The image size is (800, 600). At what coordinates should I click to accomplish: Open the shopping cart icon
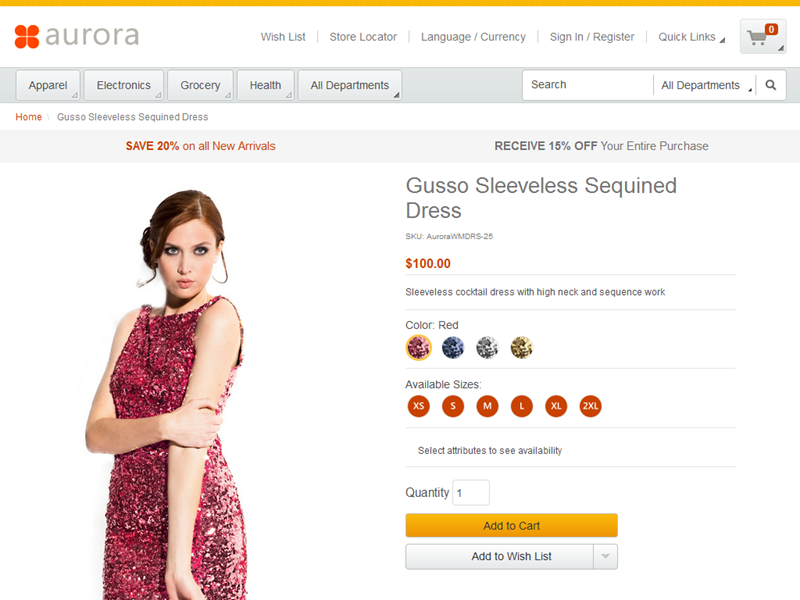coord(762,37)
